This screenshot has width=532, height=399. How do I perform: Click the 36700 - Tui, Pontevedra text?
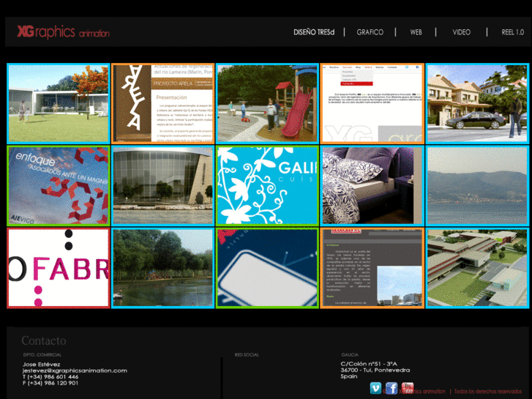pos(375,370)
